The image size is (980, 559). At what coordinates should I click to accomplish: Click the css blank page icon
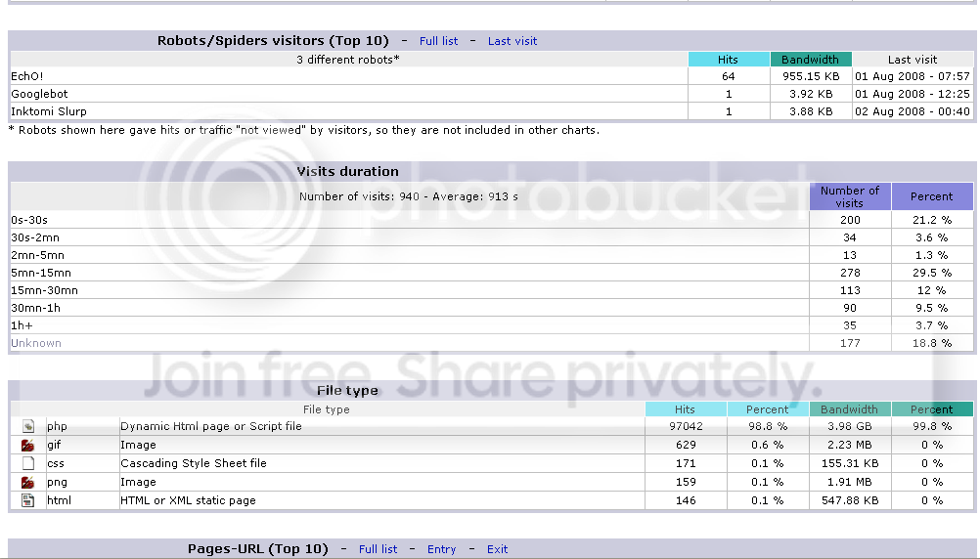(28, 463)
